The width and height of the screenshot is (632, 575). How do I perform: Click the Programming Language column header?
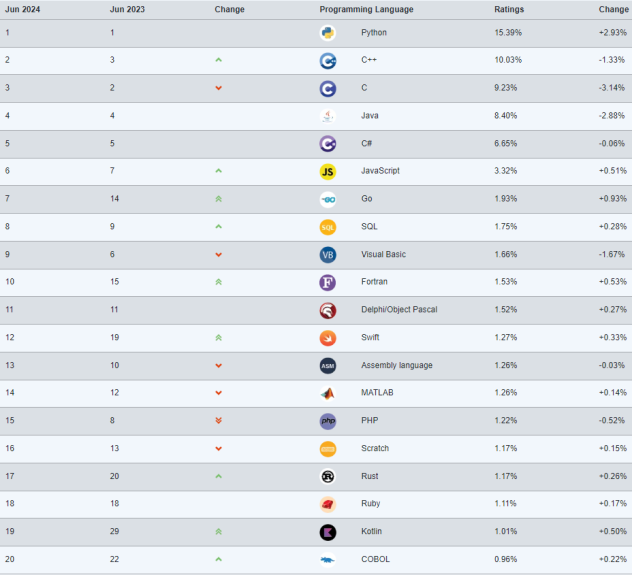point(366,9)
